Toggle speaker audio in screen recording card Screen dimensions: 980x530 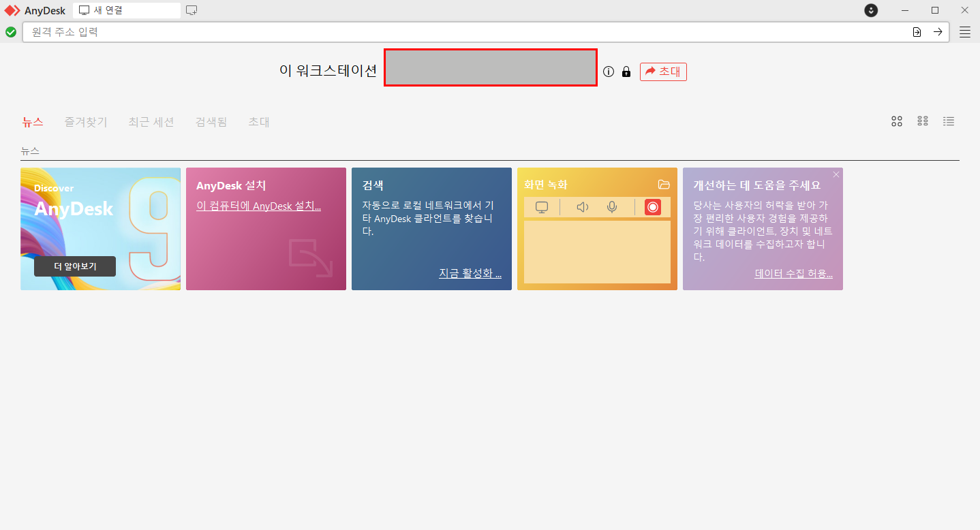pos(582,207)
